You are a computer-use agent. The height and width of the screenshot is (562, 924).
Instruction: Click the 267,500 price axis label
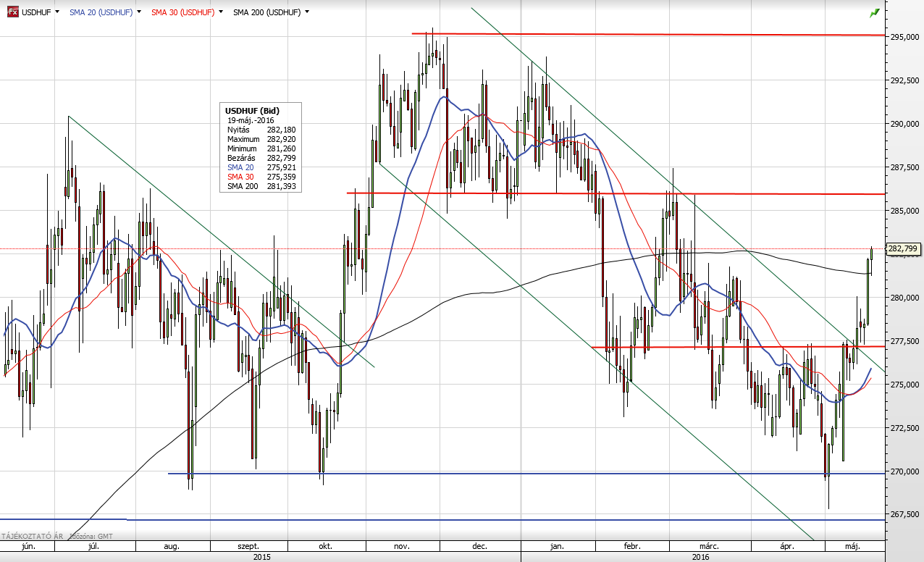pos(904,515)
